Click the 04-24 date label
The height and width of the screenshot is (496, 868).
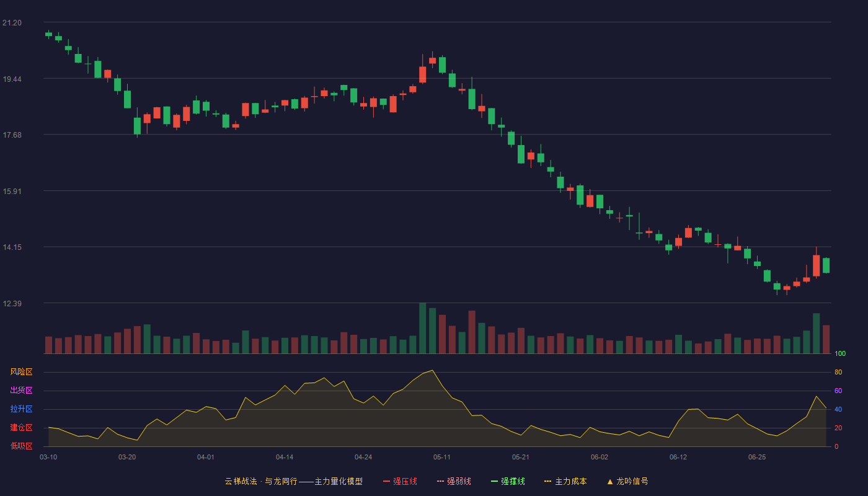[x=363, y=457]
